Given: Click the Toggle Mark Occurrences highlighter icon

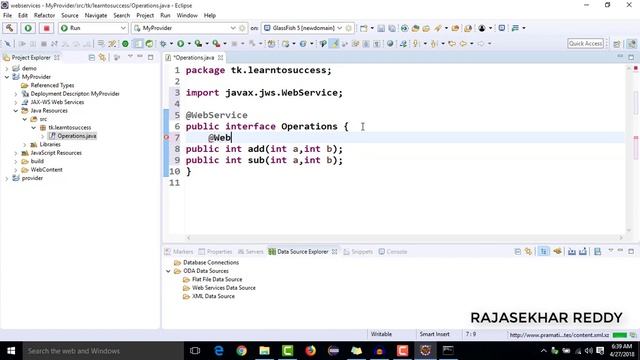Looking at the screenshot, I should click(x=334, y=44).
